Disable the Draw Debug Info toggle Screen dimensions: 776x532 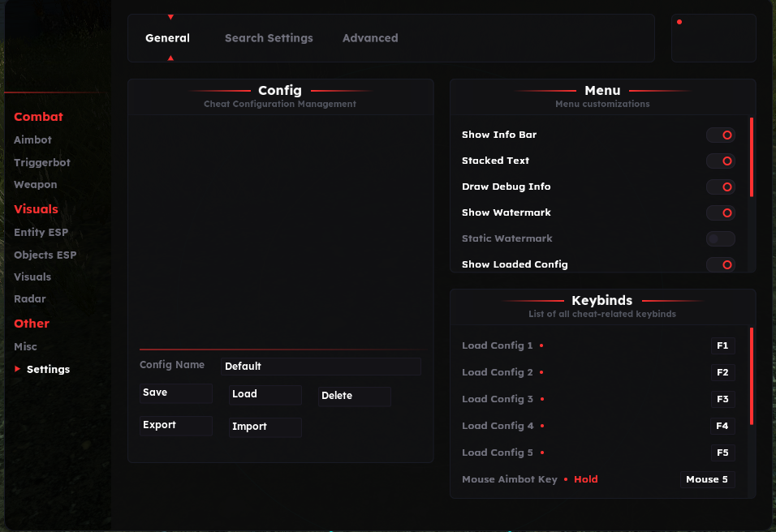720,187
